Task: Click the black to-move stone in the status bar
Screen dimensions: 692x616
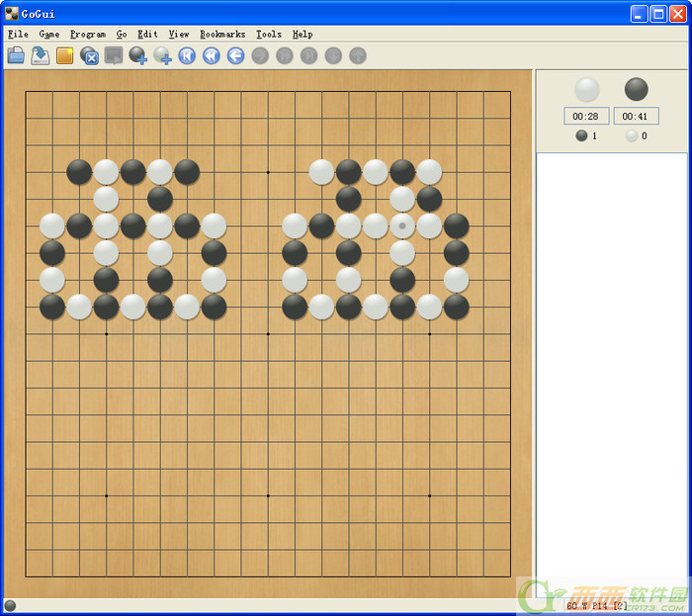Action: (x=10, y=605)
